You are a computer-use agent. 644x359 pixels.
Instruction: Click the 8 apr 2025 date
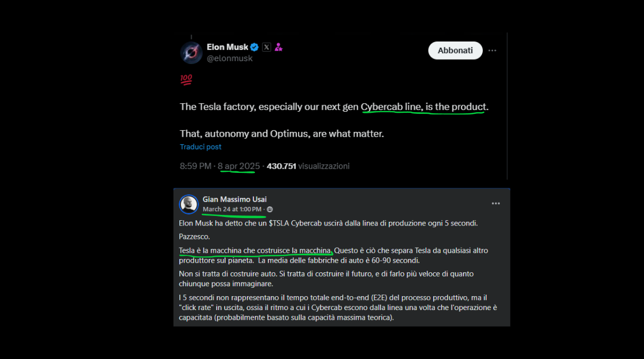(239, 166)
